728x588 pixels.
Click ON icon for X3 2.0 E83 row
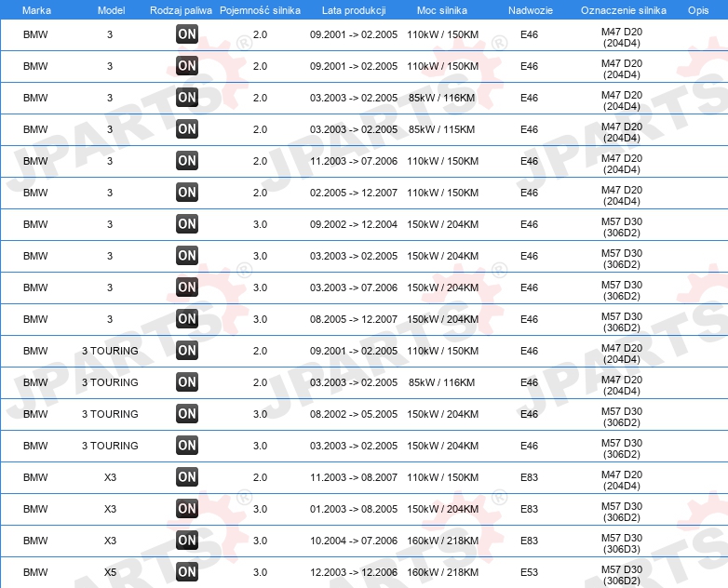click(187, 477)
